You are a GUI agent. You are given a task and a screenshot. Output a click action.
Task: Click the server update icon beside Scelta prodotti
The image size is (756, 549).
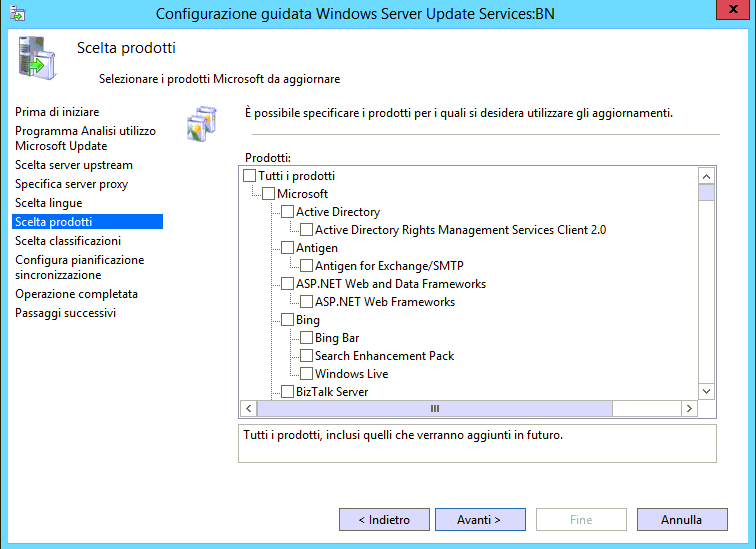pyautogui.click(x=36, y=60)
